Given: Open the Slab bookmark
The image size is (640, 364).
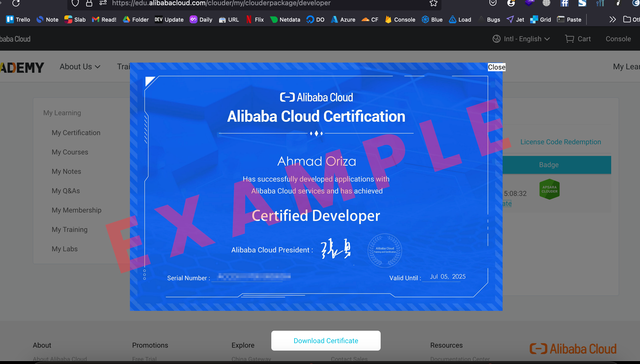Looking at the screenshot, I should coord(75,20).
